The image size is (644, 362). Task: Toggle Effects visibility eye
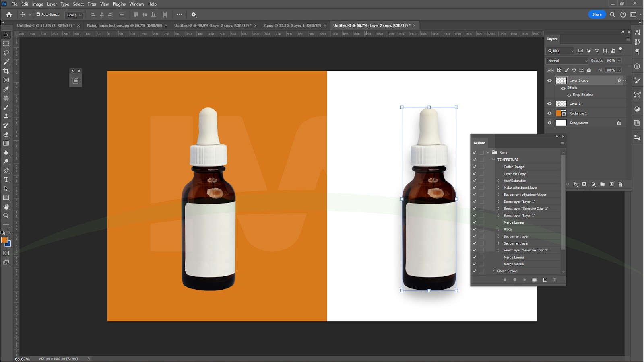(x=563, y=88)
